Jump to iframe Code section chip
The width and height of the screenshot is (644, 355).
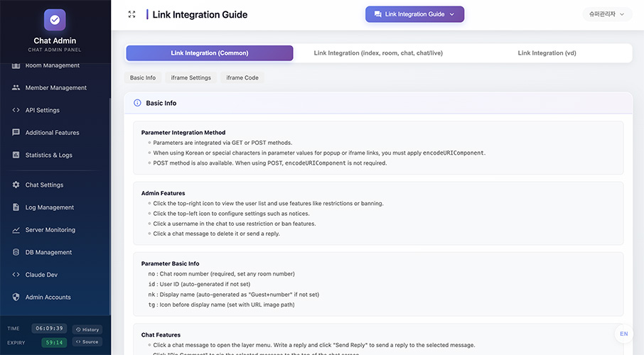242,77
